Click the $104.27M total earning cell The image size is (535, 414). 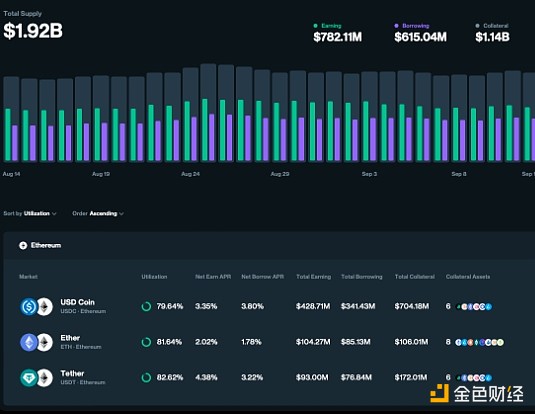(313, 342)
